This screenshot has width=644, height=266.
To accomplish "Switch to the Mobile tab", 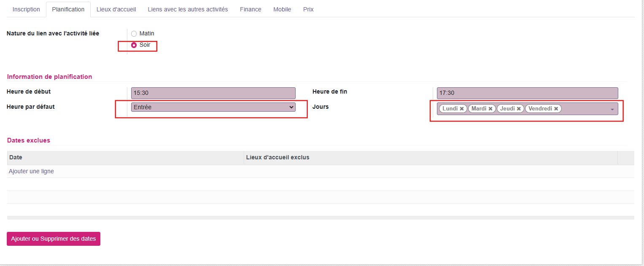I will [x=282, y=9].
